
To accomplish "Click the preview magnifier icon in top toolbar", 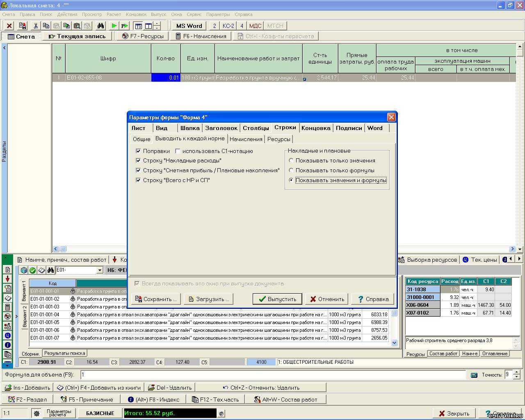I will click(x=77, y=26).
